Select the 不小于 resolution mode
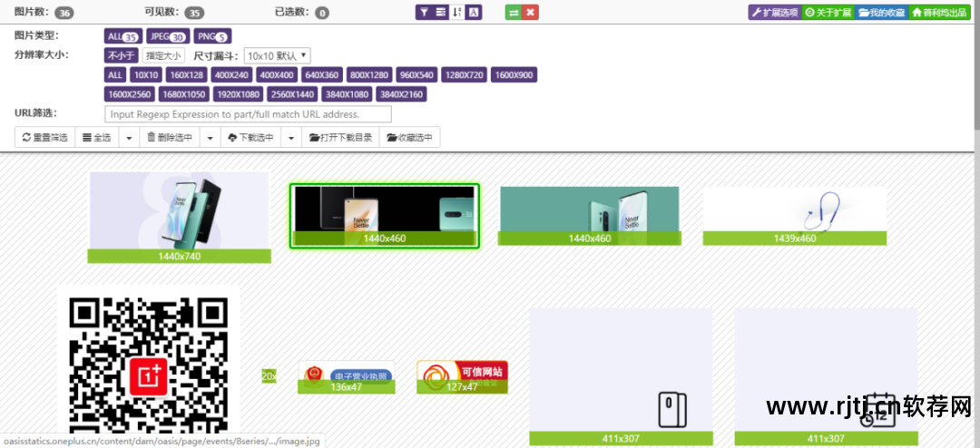Viewport: 980px width, 448px height. click(121, 55)
